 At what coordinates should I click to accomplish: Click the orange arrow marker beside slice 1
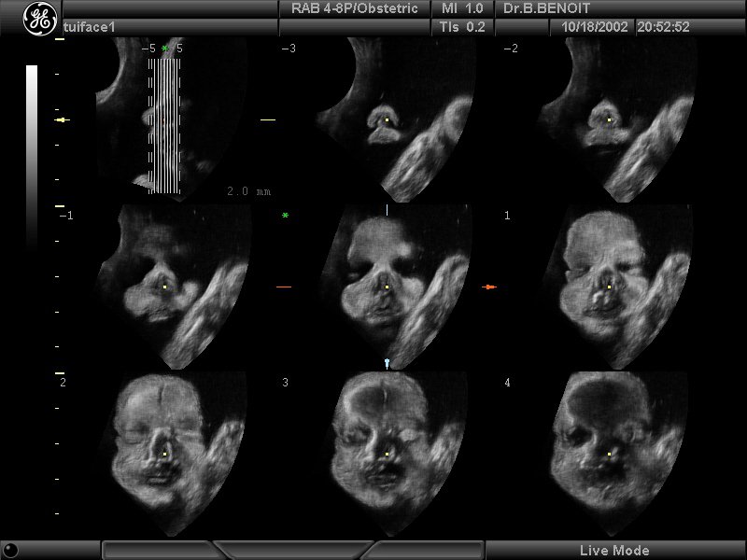click(489, 287)
